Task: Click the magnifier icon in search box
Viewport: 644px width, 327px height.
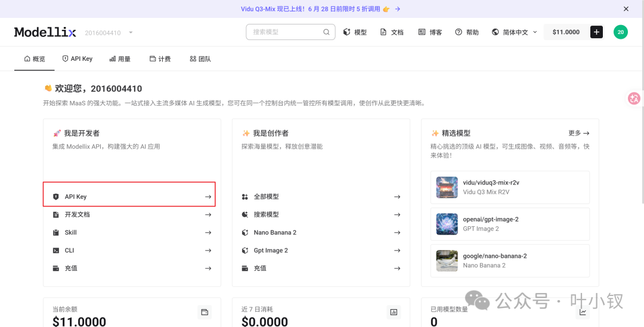Action: pyautogui.click(x=326, y=32)
